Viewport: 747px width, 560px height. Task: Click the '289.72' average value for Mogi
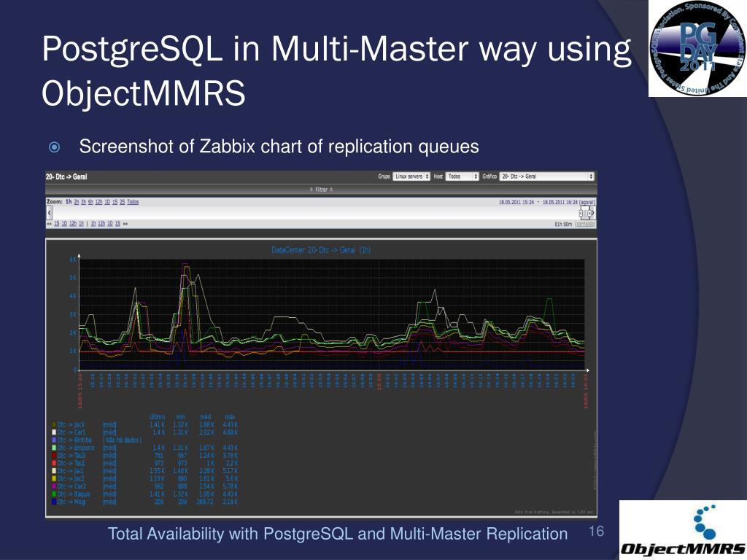click(206, 502)
